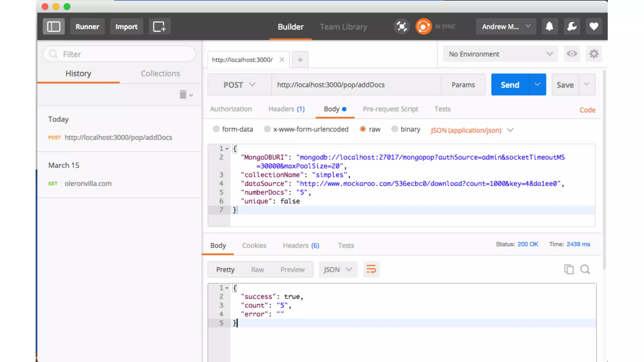Copy response with the clipboard icon

(569, 269)
